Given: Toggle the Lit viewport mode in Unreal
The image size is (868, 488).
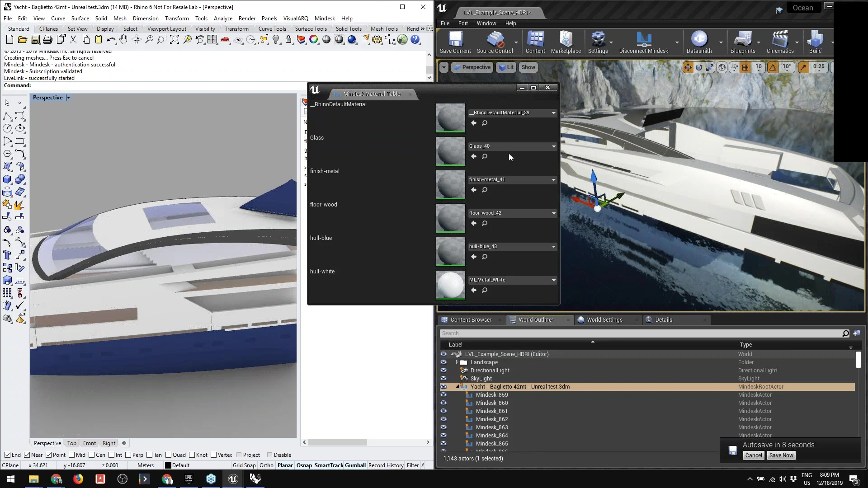Looking at the screenshot, I should pyautogui.click(x=506, y=67).
